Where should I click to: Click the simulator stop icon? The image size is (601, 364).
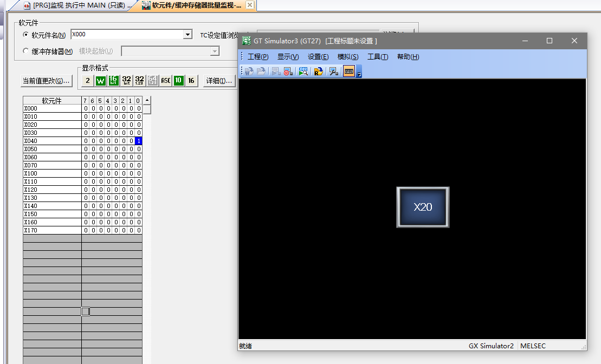288,71
